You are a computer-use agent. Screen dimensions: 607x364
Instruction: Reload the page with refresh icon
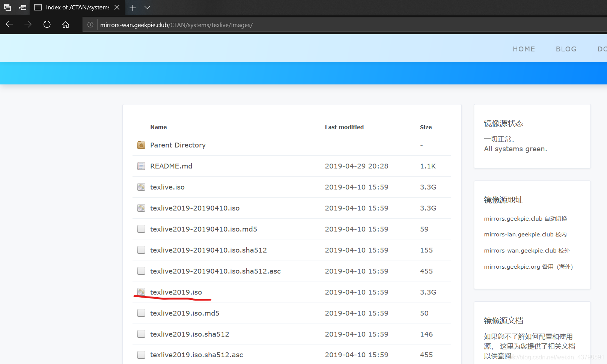pos(47,24)
